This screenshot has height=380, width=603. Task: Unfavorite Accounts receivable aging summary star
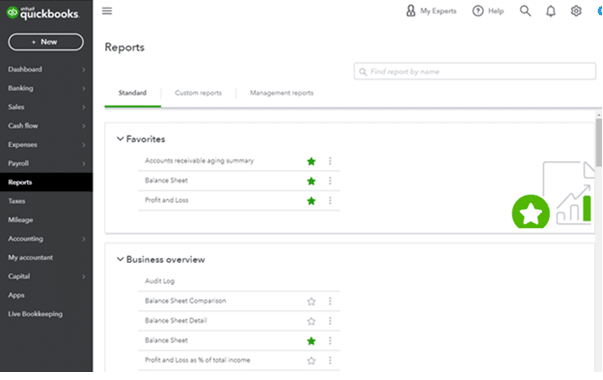pos(311,161)
